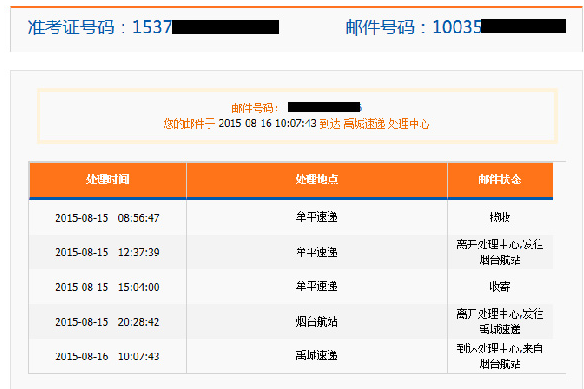Select the 准考证号码 number starting with 1537
Viewport: 584px width, 389px height.
(206, 27)
